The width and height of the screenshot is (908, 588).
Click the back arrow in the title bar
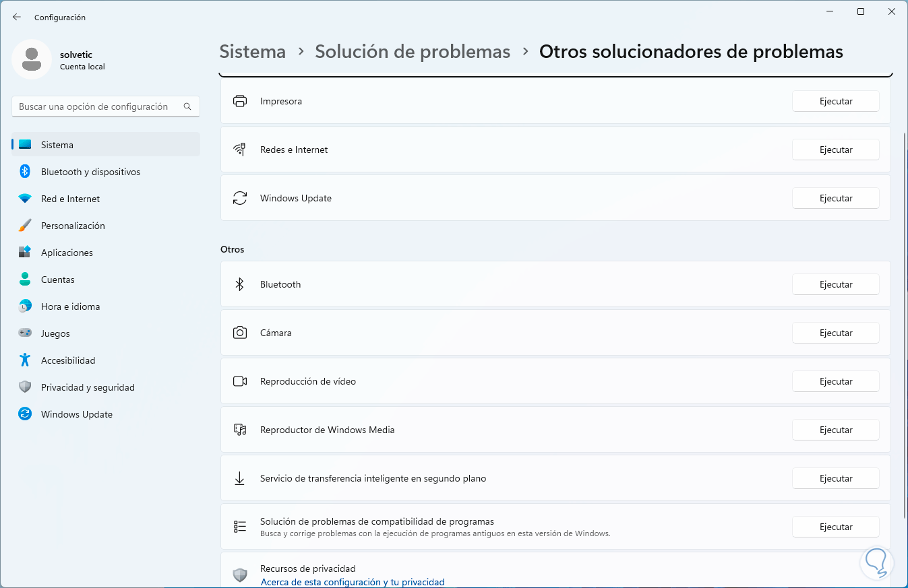coord(17,17)
